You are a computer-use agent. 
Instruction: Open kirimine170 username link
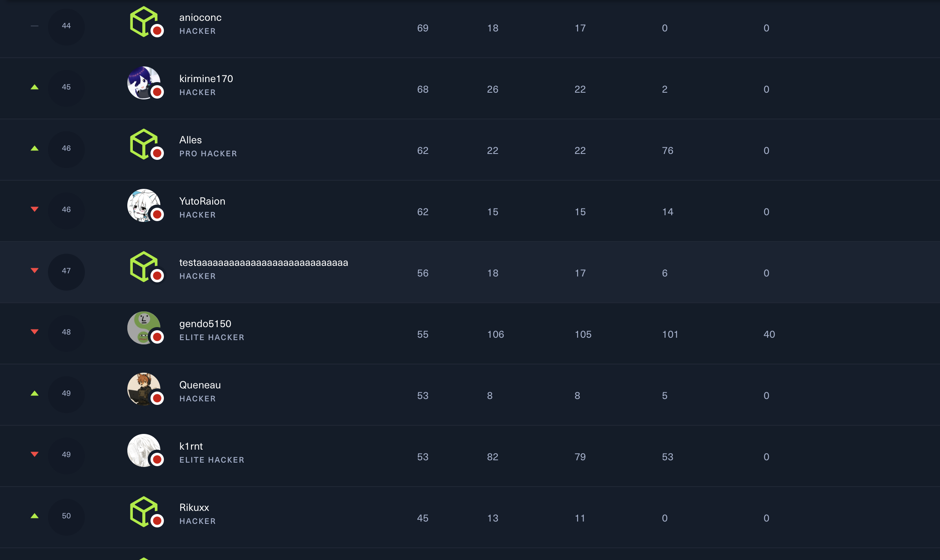pyautogui.click(x=206, y=79)
